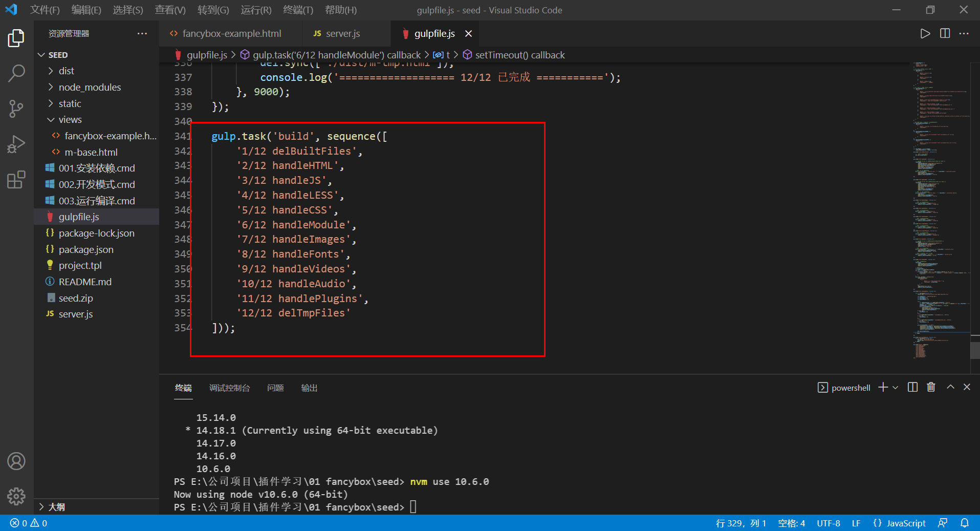Open the Source Control view
Image resolution: width=980 pixels, height=531 pixels.
tap(16, 109)
